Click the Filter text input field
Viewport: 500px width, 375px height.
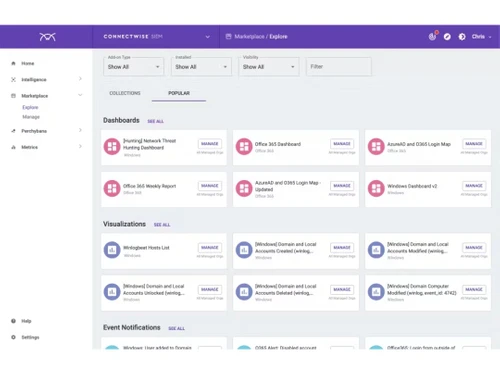point(339,67)
